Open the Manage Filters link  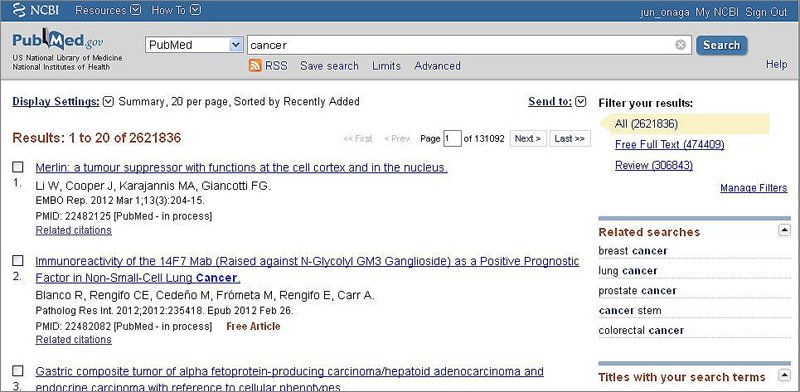pyautogui.click(x=754, y=188)
